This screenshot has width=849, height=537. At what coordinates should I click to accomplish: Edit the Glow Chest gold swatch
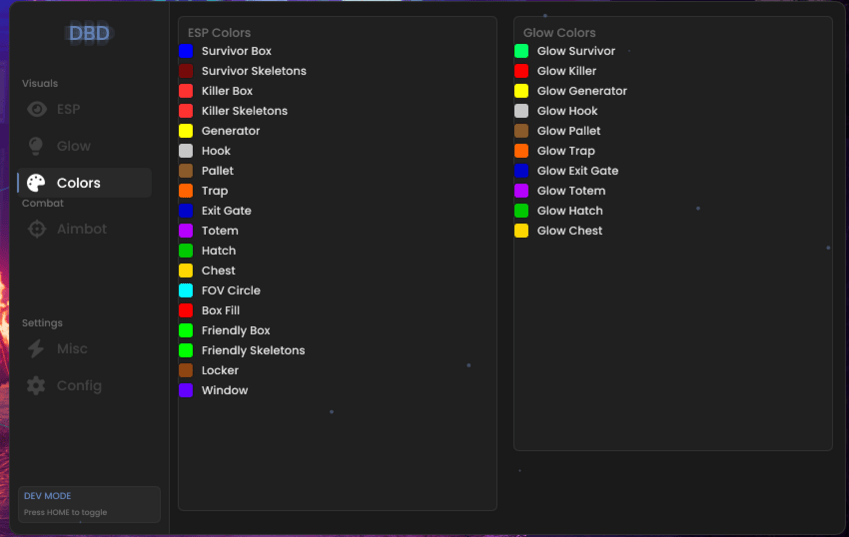521,231
